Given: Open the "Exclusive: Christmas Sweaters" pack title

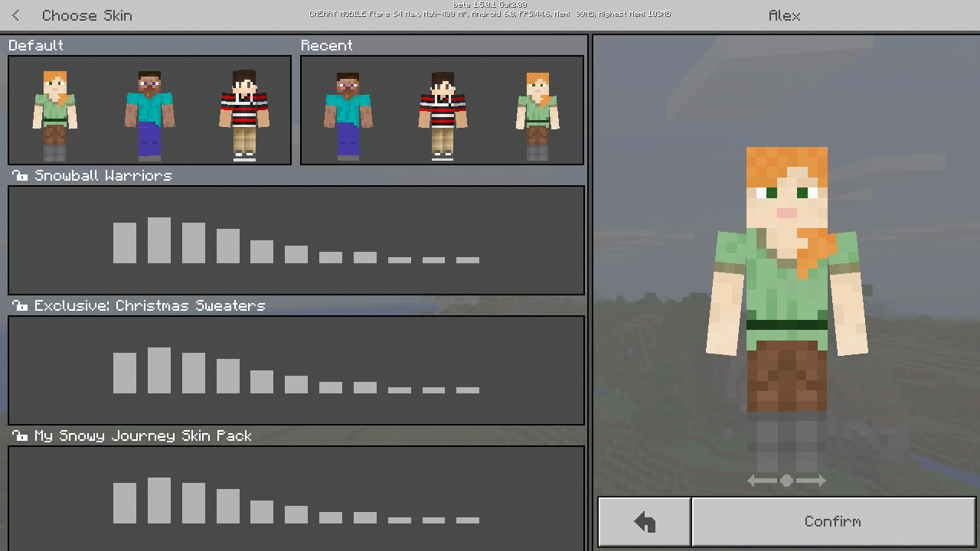Looking at the screenshot, I should pos(150,305).
